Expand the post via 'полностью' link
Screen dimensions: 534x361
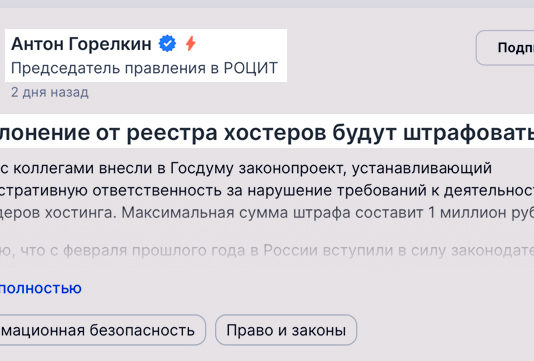pyautogui.click(x=41, y=288)
